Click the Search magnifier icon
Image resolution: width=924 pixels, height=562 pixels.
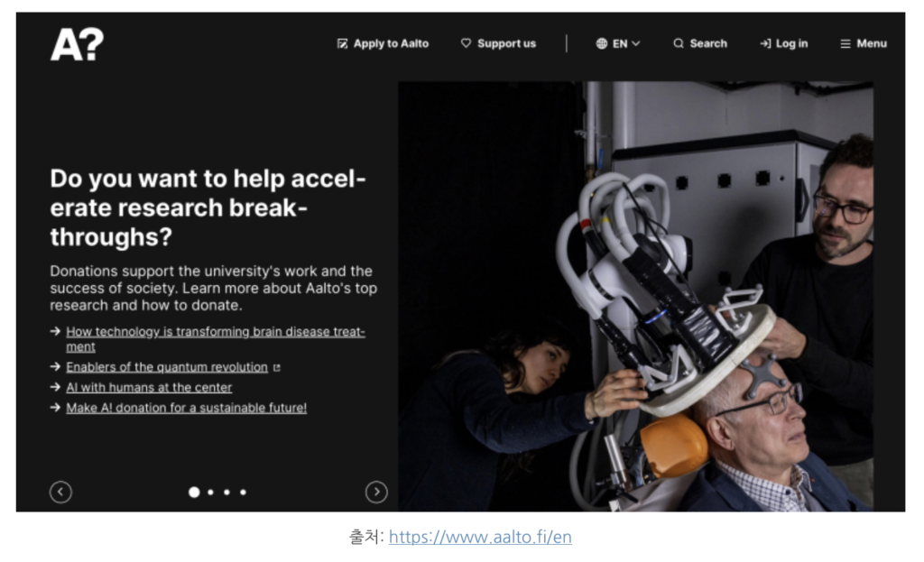[679, 43]
